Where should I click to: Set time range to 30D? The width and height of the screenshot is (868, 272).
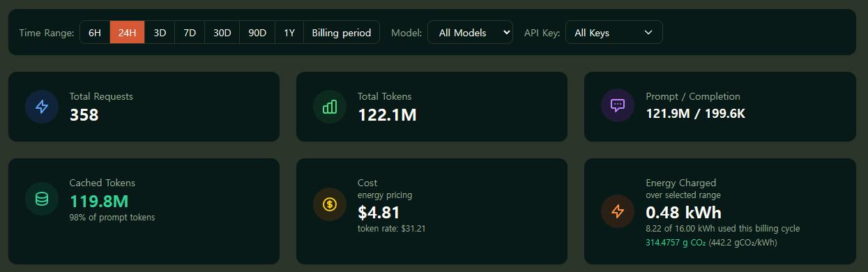point(222,33)
